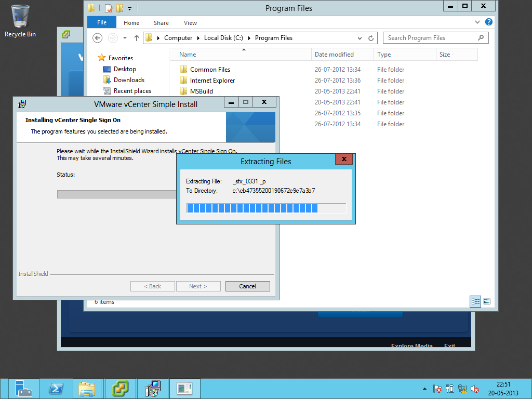Click the installer system menu icon
Viewport: 532px width, 399px height.
(22, 104)
